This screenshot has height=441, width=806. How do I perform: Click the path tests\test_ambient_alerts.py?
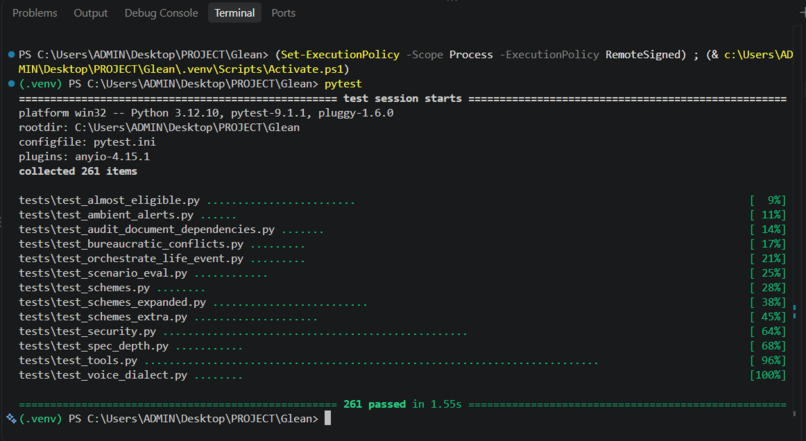[x=106, y=215]
